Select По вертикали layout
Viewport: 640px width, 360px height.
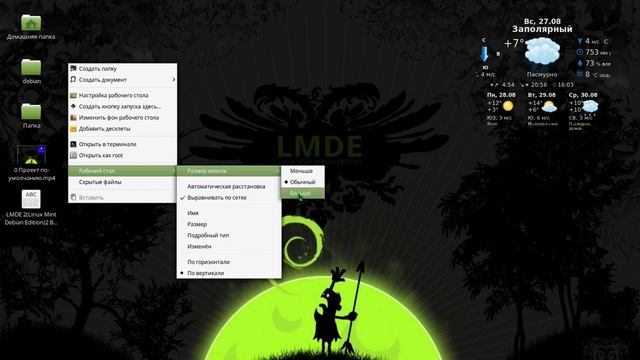[229, 273]
